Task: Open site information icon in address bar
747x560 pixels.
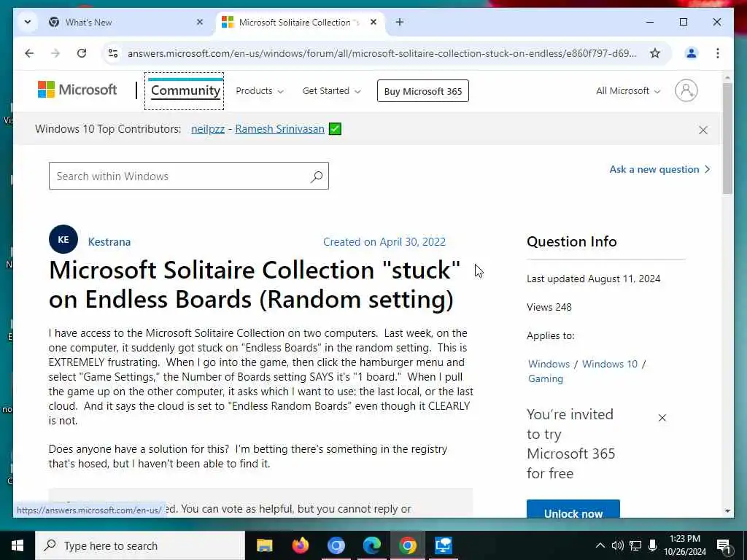Action: click(x=113, y=53)
